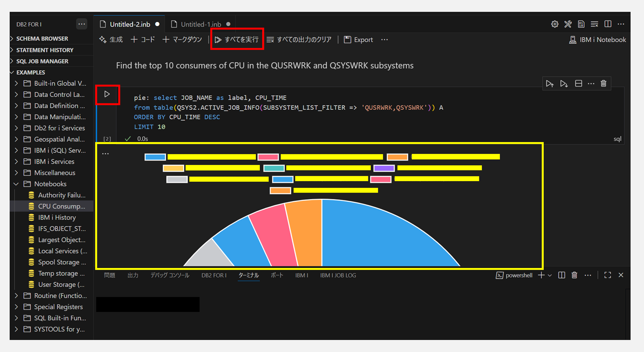Split the editor with the layout icon
The image size is (644, 352).
pyautogui.click(x=608, y=24)
